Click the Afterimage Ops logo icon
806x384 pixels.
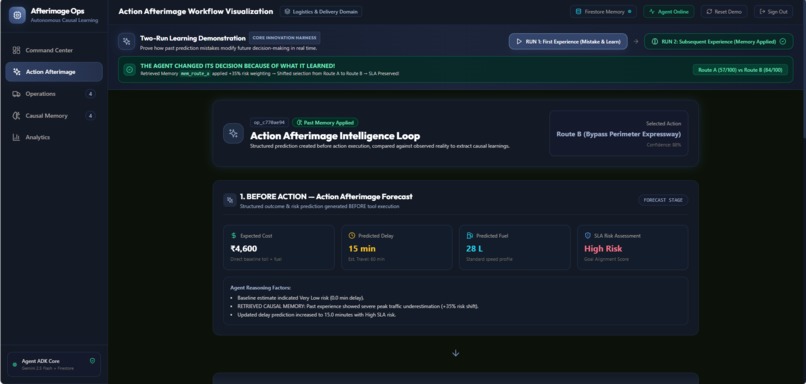point(17,15)
